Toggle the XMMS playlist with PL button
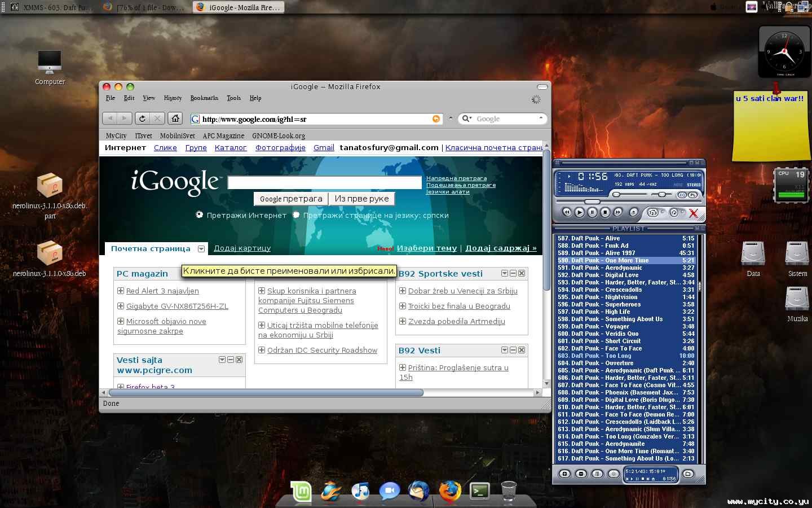 (693, 195)
